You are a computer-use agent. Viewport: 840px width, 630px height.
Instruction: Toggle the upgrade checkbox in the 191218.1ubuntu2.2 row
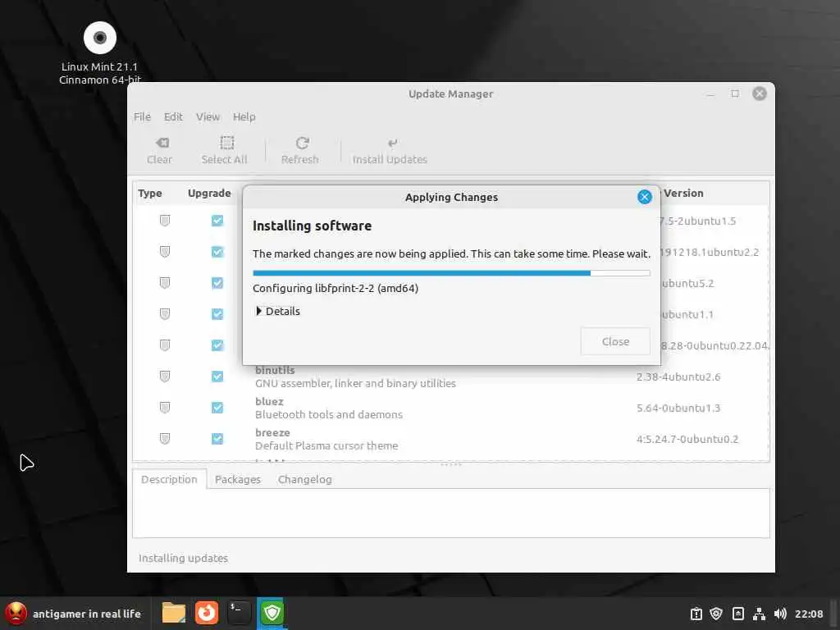(217, 251)
